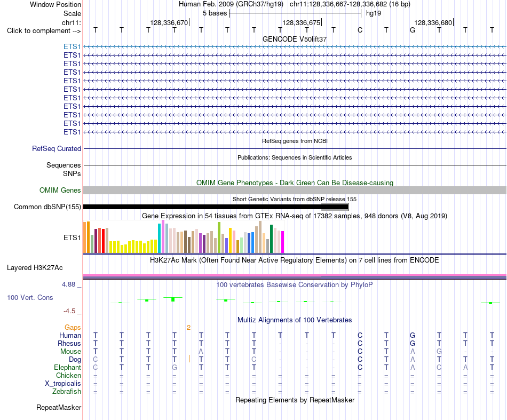The width and height of the screenshot is (507, 420).
Task: Click the 'Common dbSNP(155)' track label
Action: pyautogui.click(x=47, y=207)
